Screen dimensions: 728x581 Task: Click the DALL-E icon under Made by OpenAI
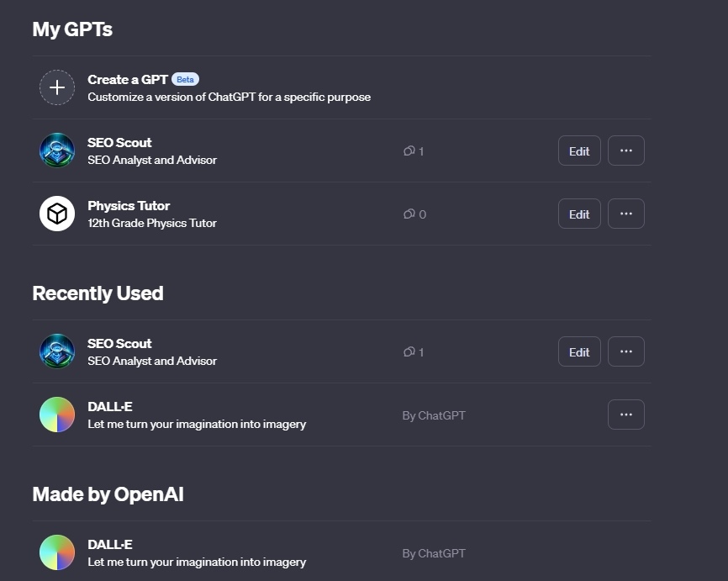click(56, 552)
